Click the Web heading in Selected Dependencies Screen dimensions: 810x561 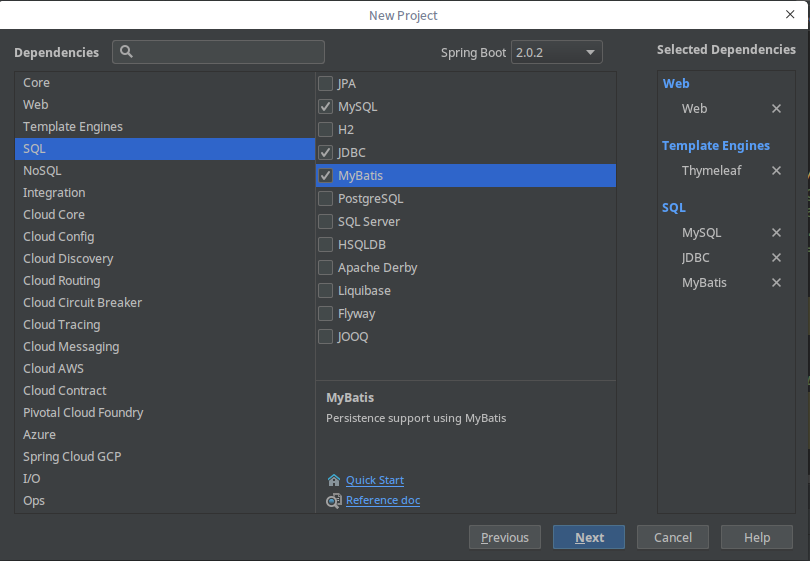[x=676, y=84]
